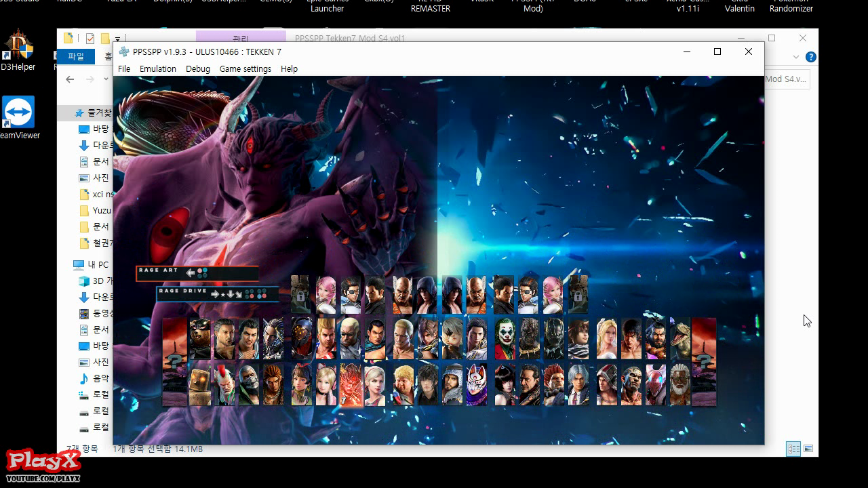
Task: Pick Lee Chaolan silver-haired portrait
Action: click(x=580, y=384)
